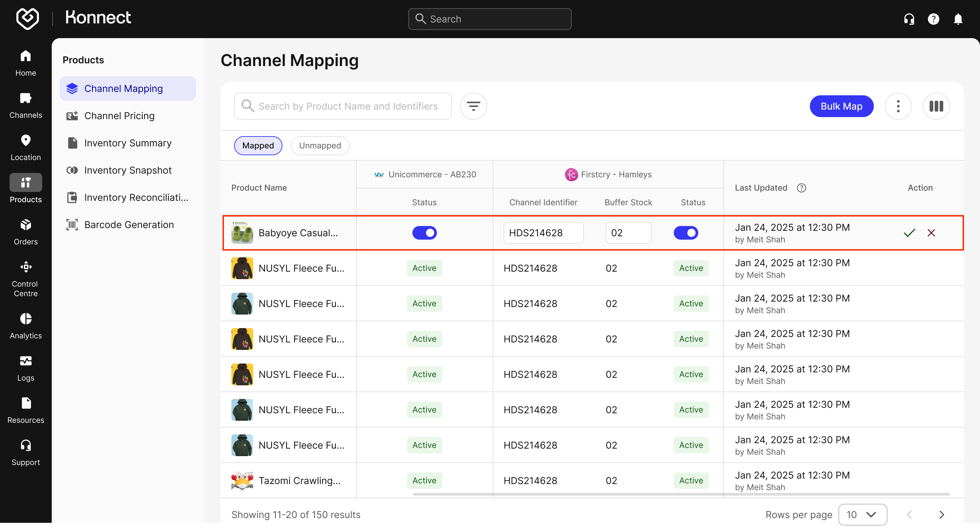The image size is (980, 531).
Task: Open Rows per page dropdown
Action: click(863, 515)
